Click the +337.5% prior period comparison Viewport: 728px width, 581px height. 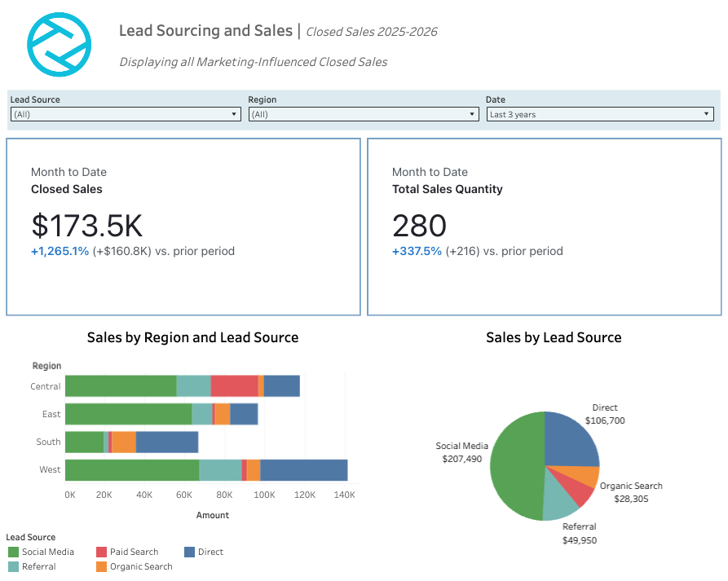point(416,252)
